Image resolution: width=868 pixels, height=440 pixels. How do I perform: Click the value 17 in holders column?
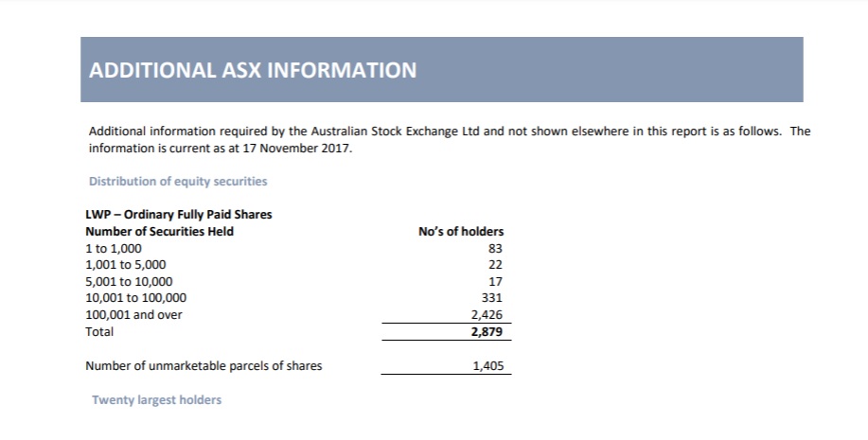(495, 282)
